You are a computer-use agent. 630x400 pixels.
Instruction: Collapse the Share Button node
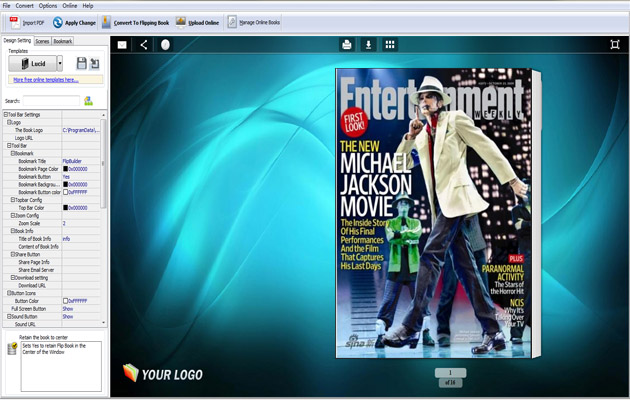pos(13,254)
